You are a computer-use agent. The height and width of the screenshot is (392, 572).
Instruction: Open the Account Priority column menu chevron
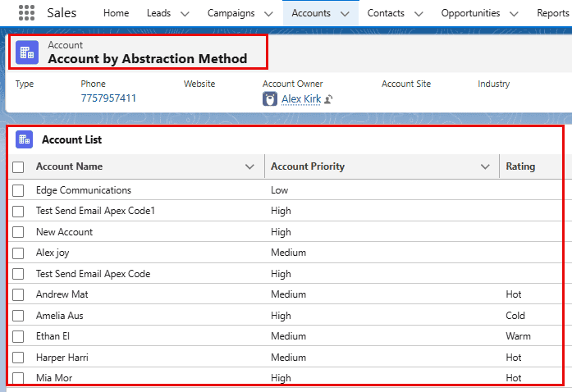pos(485,166)
